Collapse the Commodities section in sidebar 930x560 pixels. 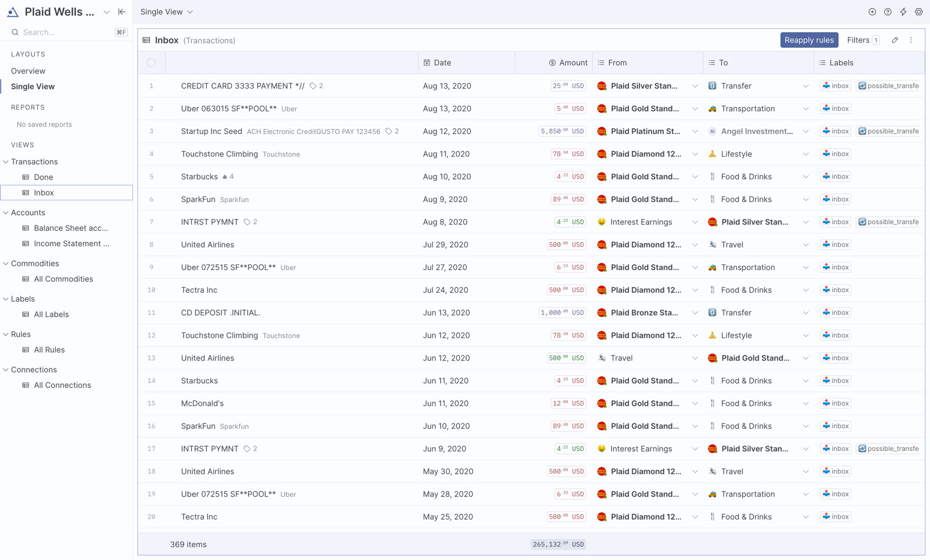point(6,263)
